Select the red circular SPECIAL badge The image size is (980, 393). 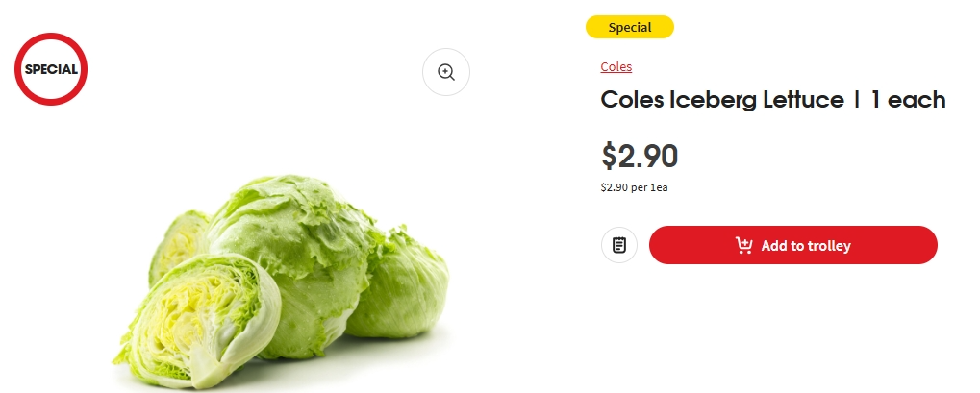pos(51,69)
